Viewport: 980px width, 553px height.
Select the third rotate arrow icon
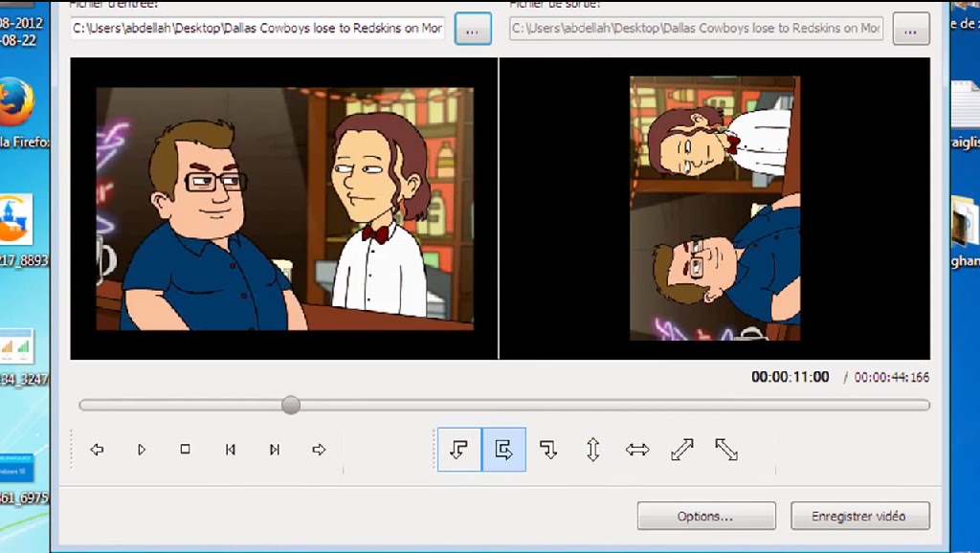(548, 450)
